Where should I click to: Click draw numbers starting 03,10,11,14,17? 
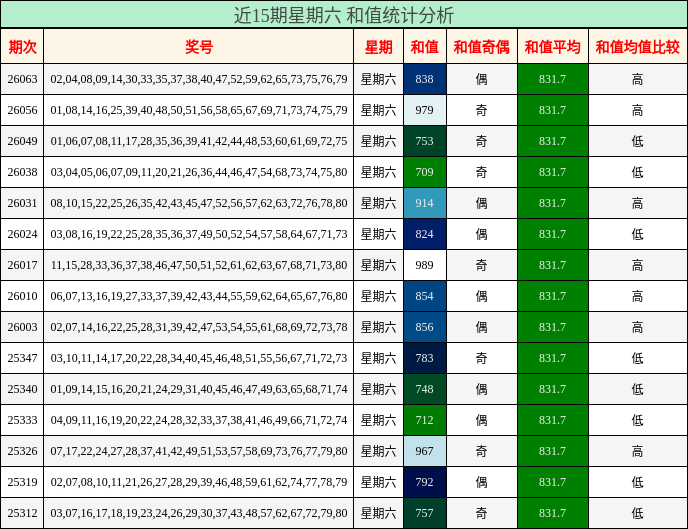click(x=199, y=358)
